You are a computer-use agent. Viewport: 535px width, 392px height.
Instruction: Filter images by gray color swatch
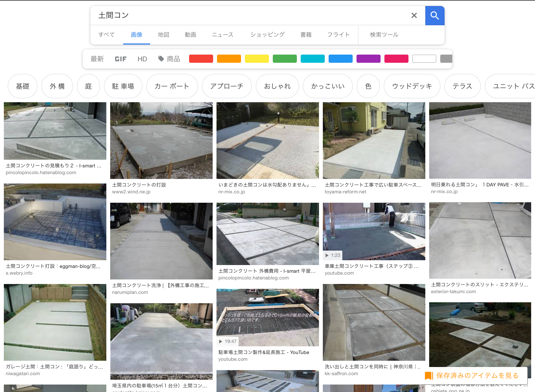(446, 59)
